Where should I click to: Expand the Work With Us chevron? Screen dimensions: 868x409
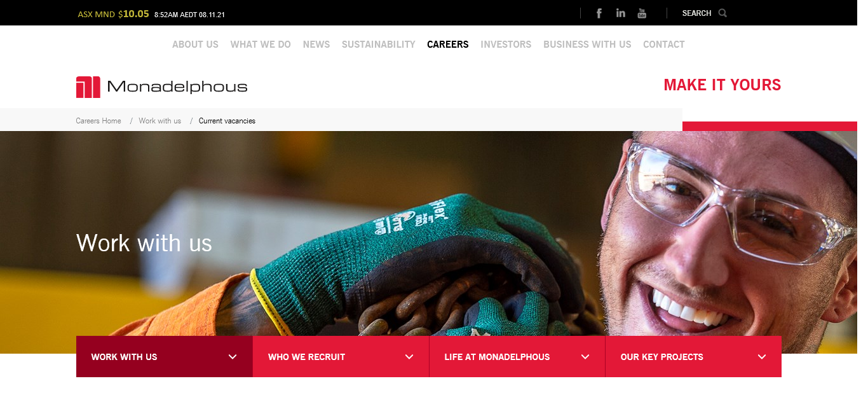(233, 357)
